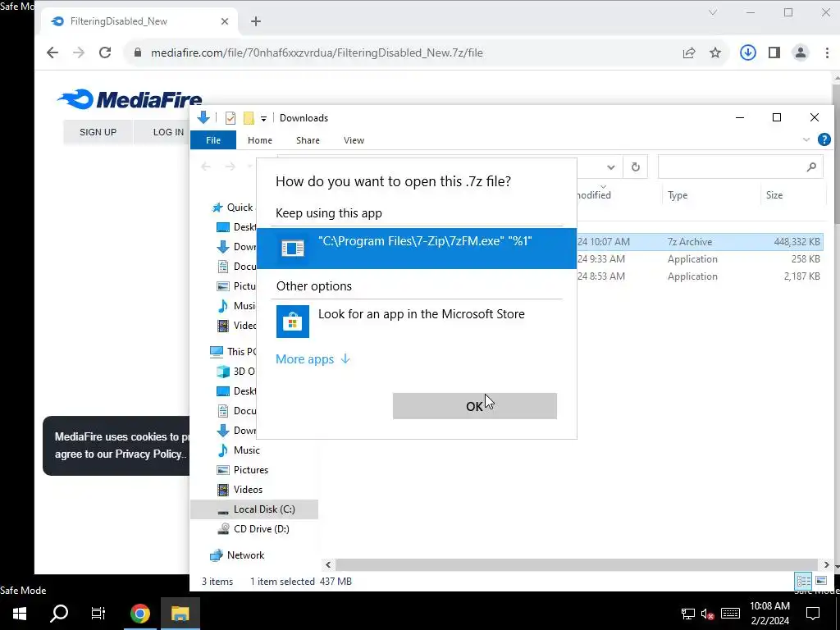Viewport: 840px width, 630px height.
Task: Click LOG IN on MediaFire
Action: coord(168,132)
